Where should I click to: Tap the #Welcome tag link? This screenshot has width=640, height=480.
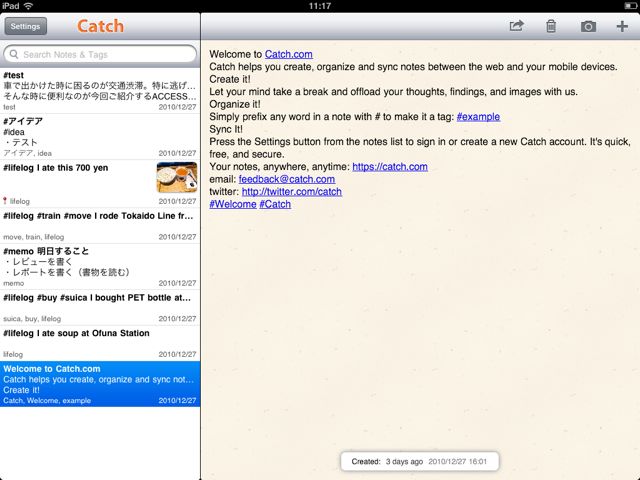point(233,204)
